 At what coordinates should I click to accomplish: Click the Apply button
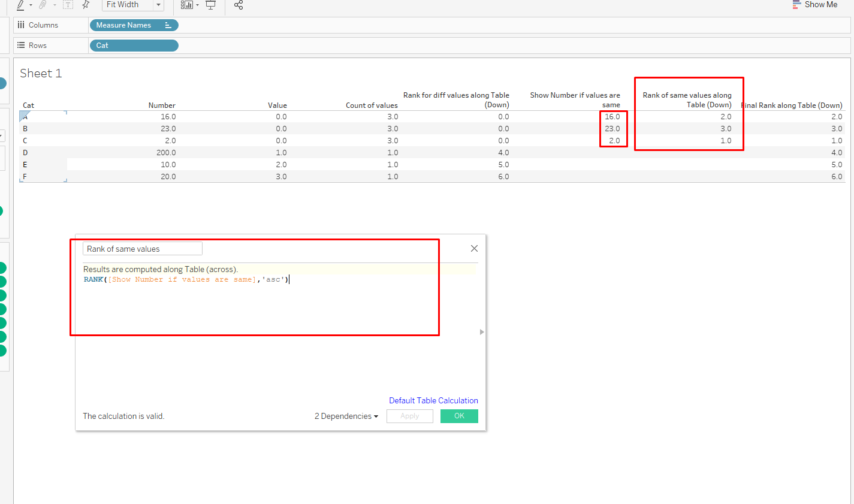[410, 416]
